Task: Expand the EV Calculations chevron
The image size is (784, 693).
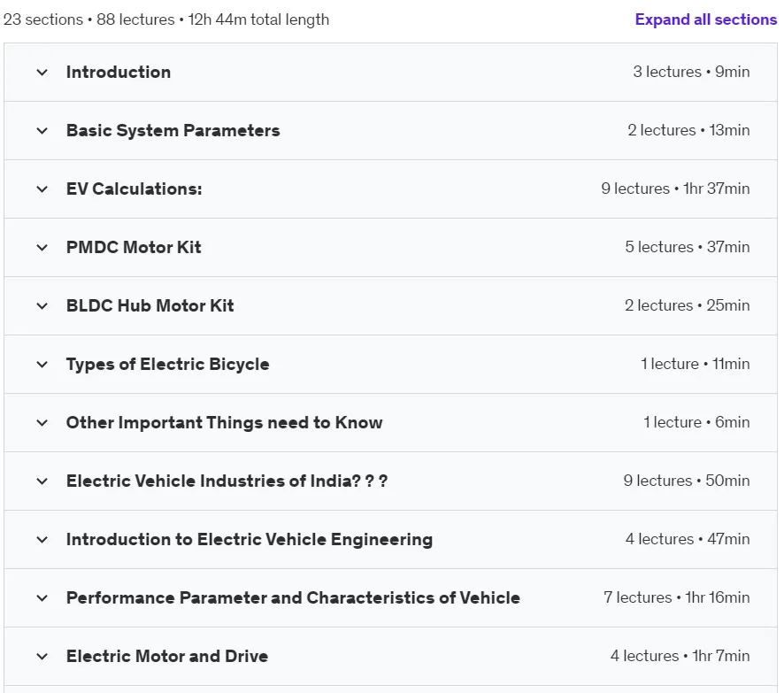Action: [x=42, y=189]
